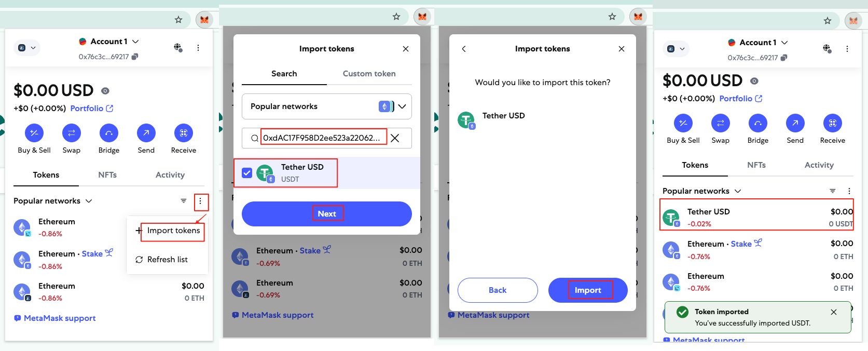Click Buy & Sell icon in leftmost wallet

pyautogui.click(x=34, y=133)
